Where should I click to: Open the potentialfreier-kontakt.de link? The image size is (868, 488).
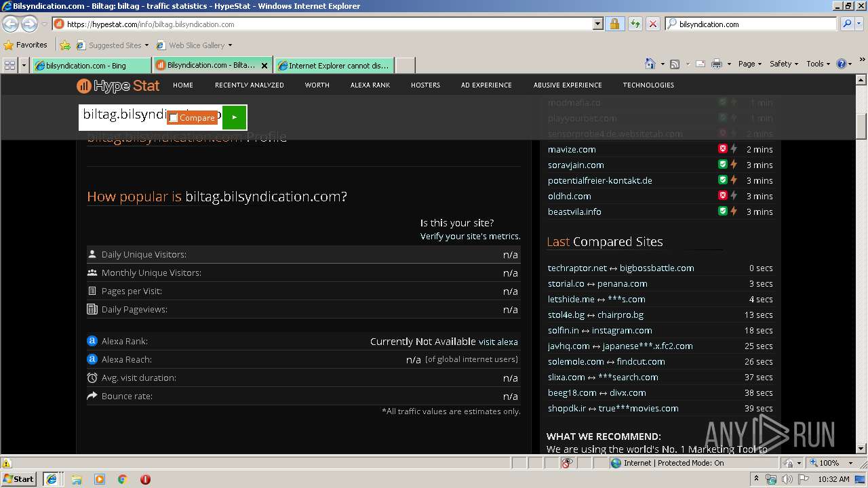pyautogui.click(x=600, y=180)
